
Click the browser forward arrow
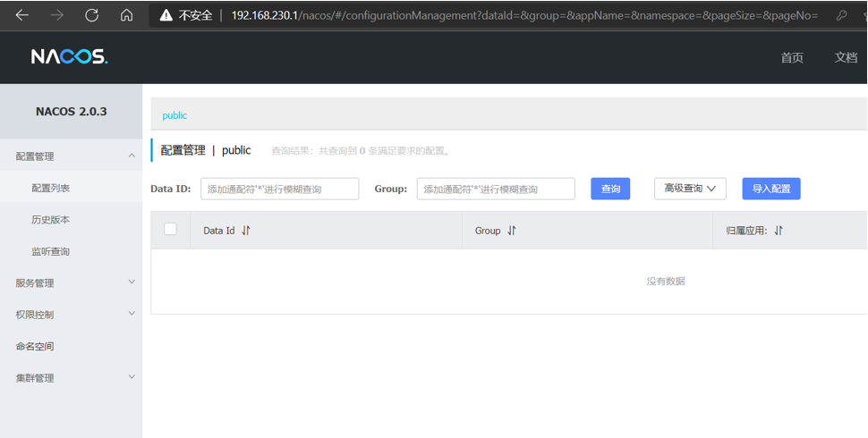[x=56, y=15]
